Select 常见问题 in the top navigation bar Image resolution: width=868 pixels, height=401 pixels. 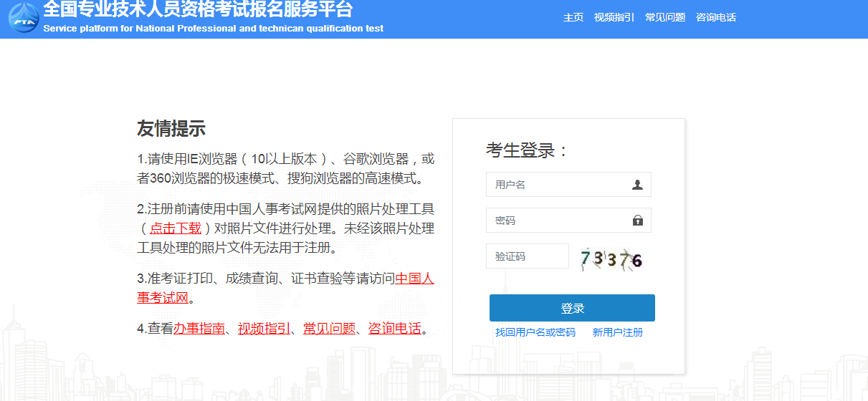pyautogui.click(x=665, y=17)
